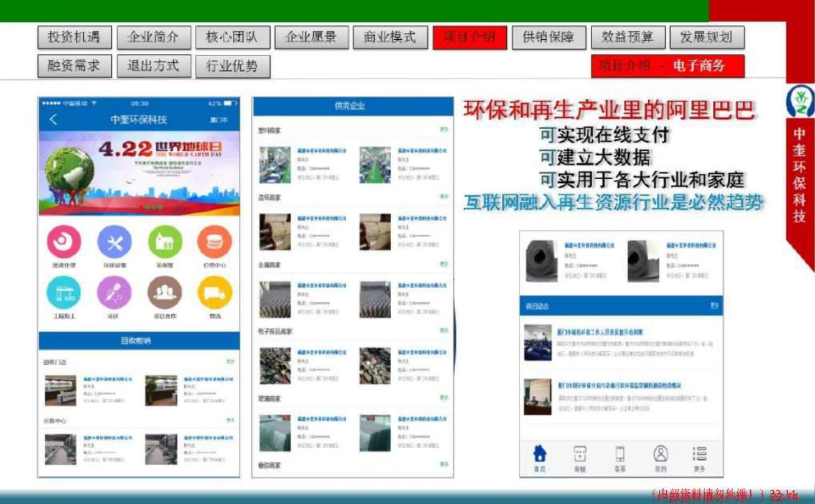This screenshot has height=504, width=815.
Task: Tap 更多 beside the 分拣中心 heading
Action: click(230, 421)
